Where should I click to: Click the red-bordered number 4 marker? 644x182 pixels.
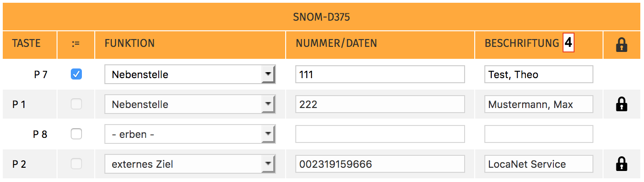(569, 43)
